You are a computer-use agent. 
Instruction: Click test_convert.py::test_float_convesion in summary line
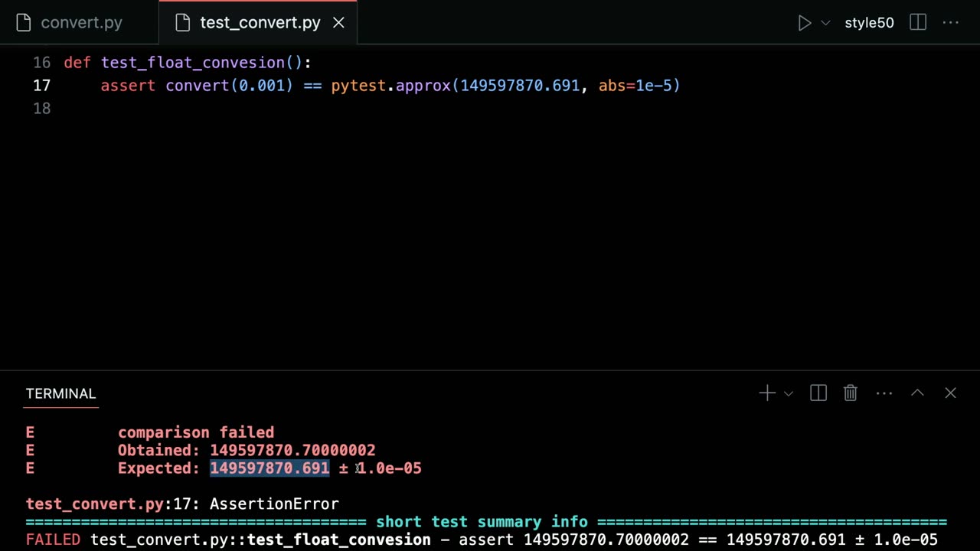point(260,540)
